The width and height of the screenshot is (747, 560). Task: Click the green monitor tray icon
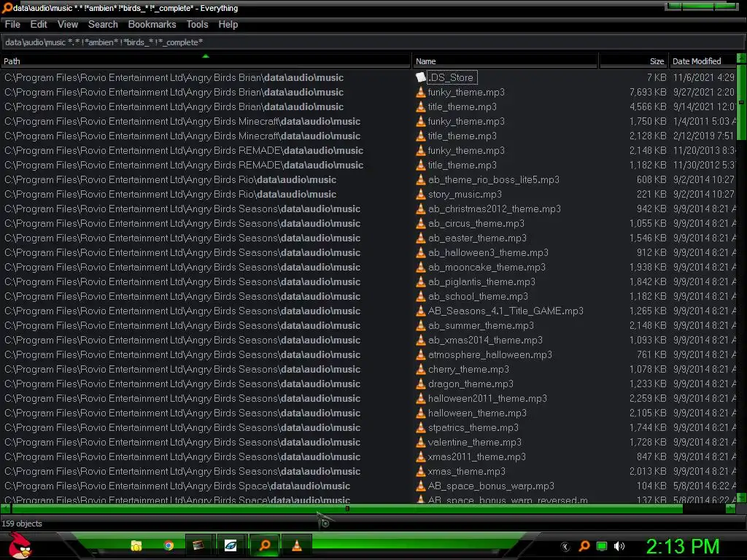[602, 546]
